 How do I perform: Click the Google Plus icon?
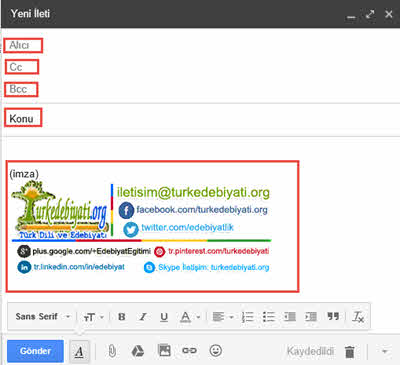24,251
